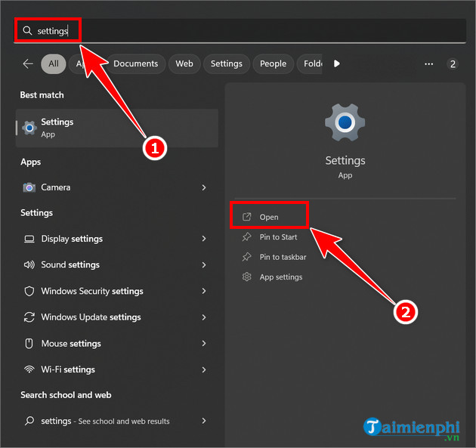Switch to the People filter tab
The image size is (476, 448).
pyautogui.click(x=273, y=63)
